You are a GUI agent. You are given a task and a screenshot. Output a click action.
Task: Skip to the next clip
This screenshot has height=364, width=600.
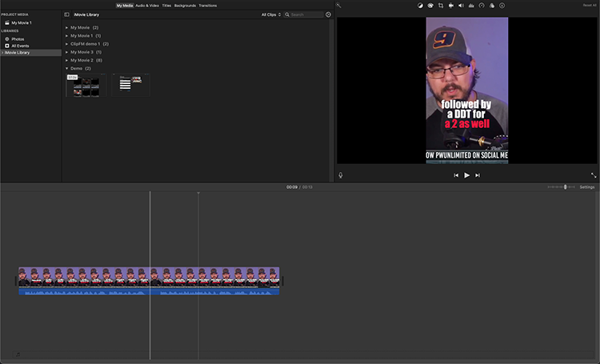[x=478, y=175]
